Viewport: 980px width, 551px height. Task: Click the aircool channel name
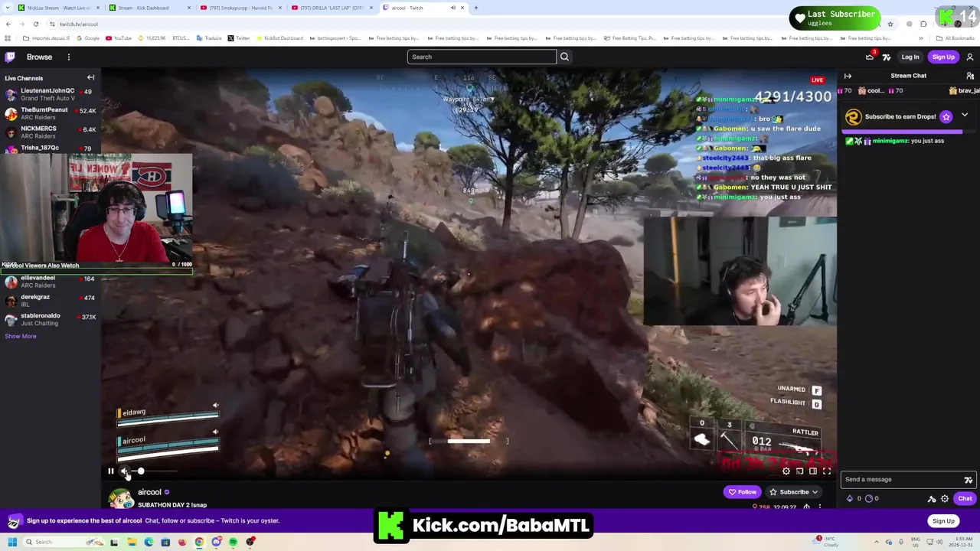point(149,492)
